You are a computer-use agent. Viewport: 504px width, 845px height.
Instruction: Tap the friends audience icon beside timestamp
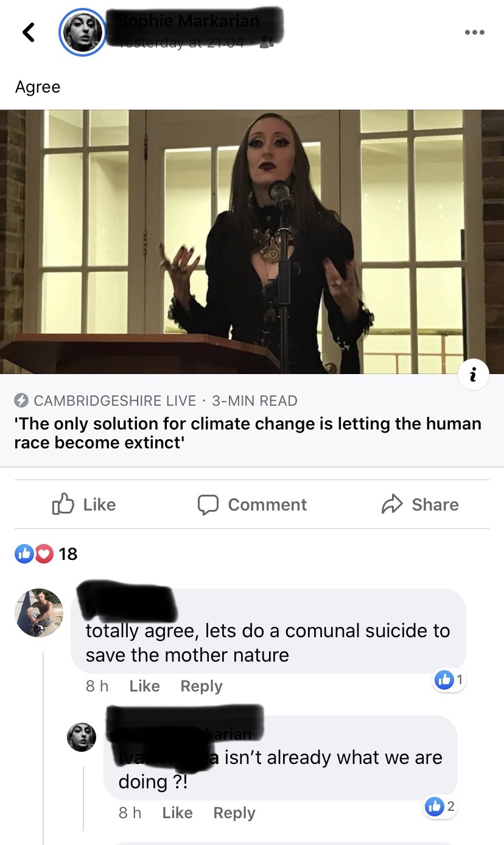click(x=266, y=43)
